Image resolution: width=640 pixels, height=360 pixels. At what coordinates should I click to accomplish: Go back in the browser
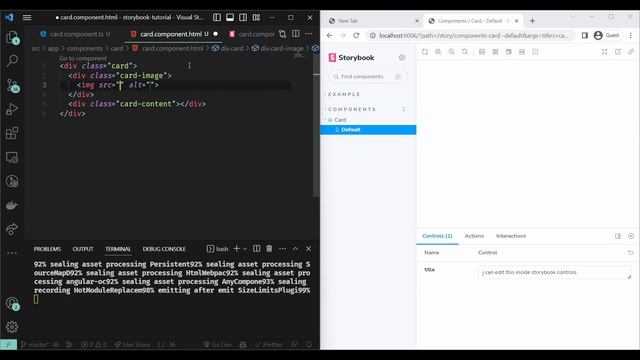point(329,36)
